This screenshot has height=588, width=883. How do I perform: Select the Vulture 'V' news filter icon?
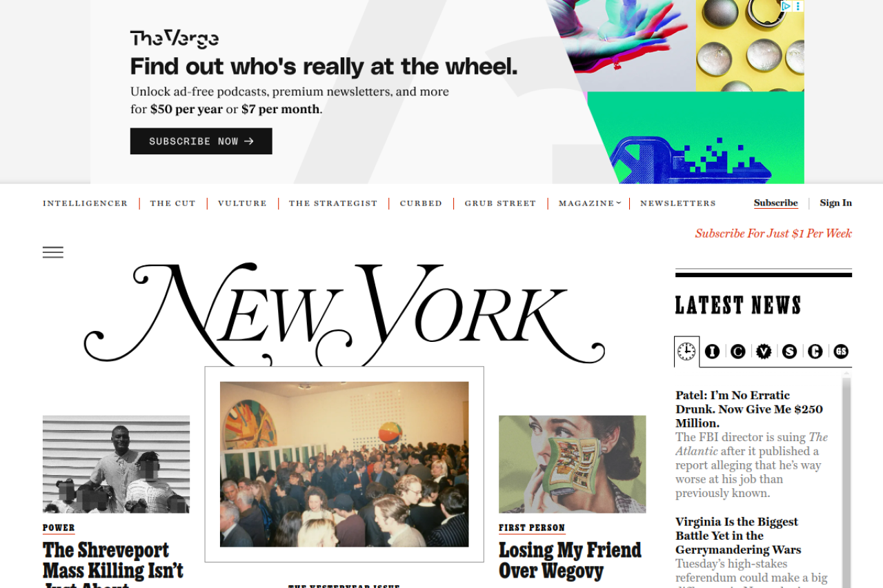(764, 352)
